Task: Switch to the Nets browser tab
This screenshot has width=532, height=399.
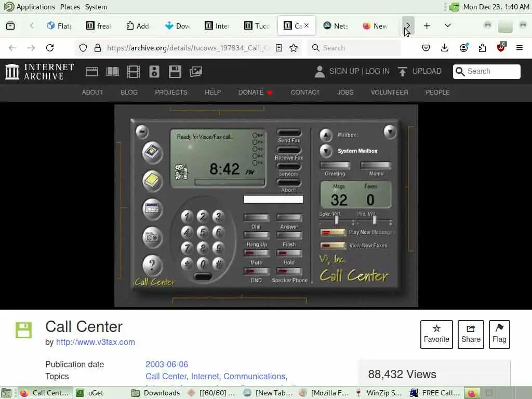Action: 336,26
